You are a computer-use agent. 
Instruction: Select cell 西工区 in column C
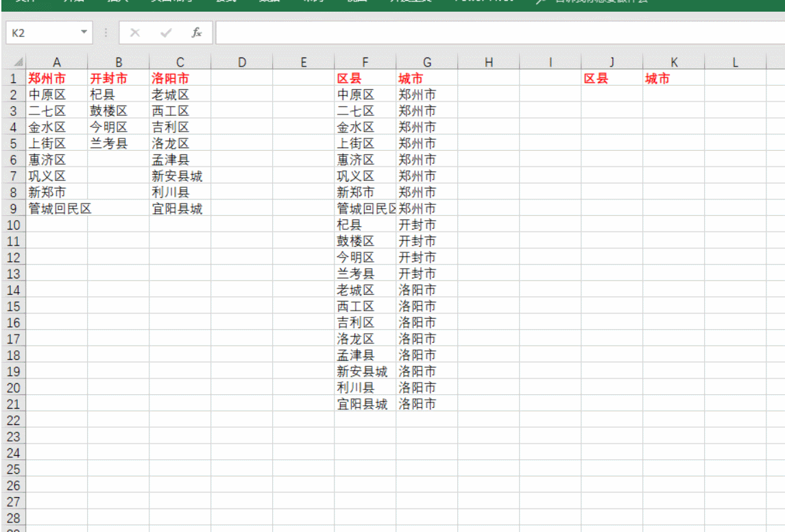tap(180, 110)
